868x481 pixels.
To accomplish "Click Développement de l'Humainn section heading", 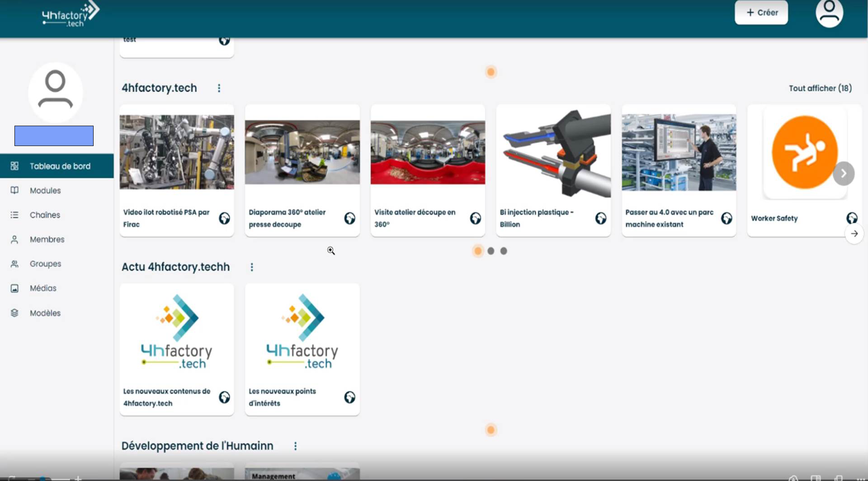I will click(x=197, y=446).
